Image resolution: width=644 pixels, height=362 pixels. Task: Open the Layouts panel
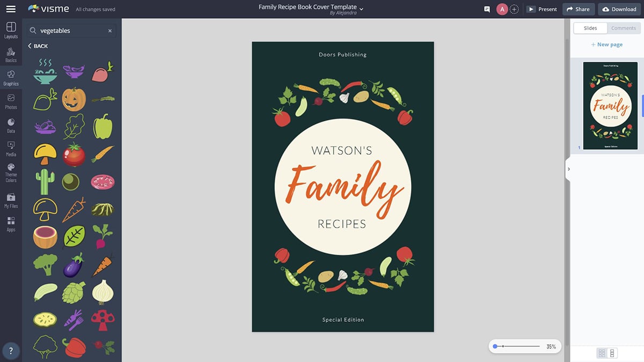pyautogui.click(x=11, y=30)
